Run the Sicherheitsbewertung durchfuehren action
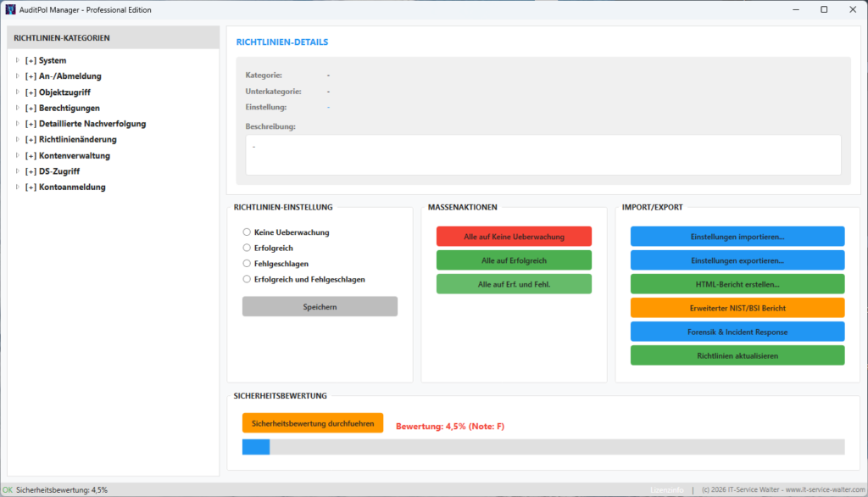Image resolution: width=868 pixels, height=497 pixels. point(313,422)
